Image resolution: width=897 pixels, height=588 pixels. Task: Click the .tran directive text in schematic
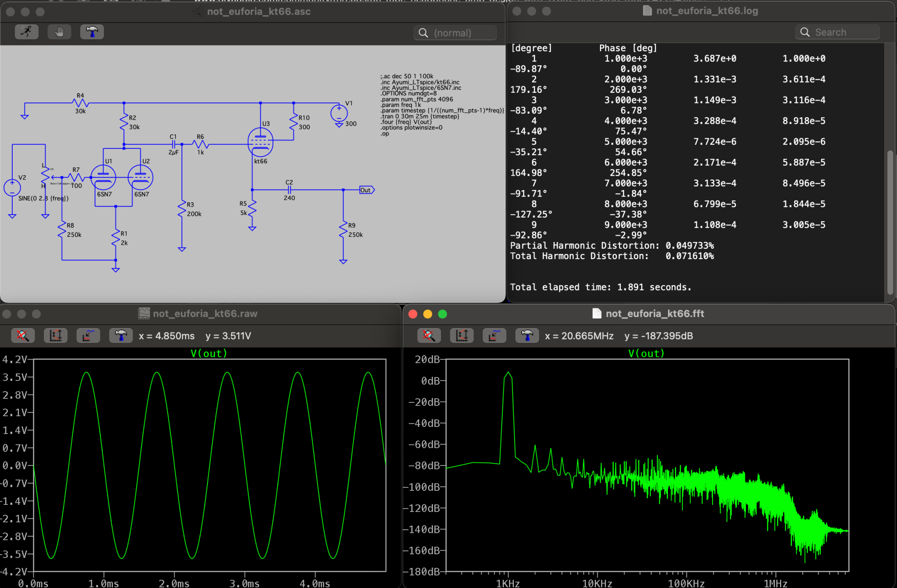[420, 116]
